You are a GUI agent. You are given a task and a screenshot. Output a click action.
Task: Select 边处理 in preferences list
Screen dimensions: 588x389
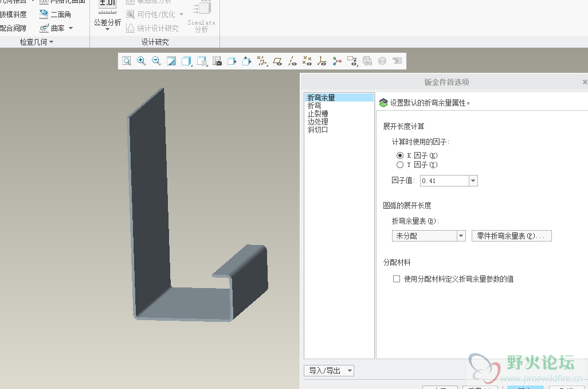click(x=317, y=122)
